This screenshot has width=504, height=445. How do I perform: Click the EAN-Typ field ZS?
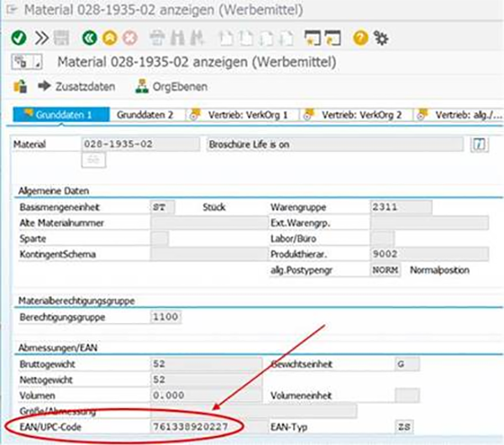coord(404,427)
